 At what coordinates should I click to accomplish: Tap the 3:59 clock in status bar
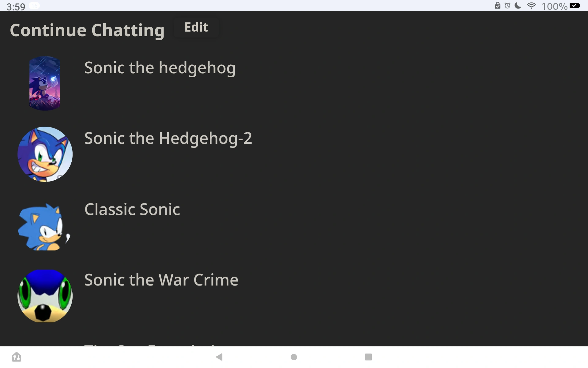16,7
